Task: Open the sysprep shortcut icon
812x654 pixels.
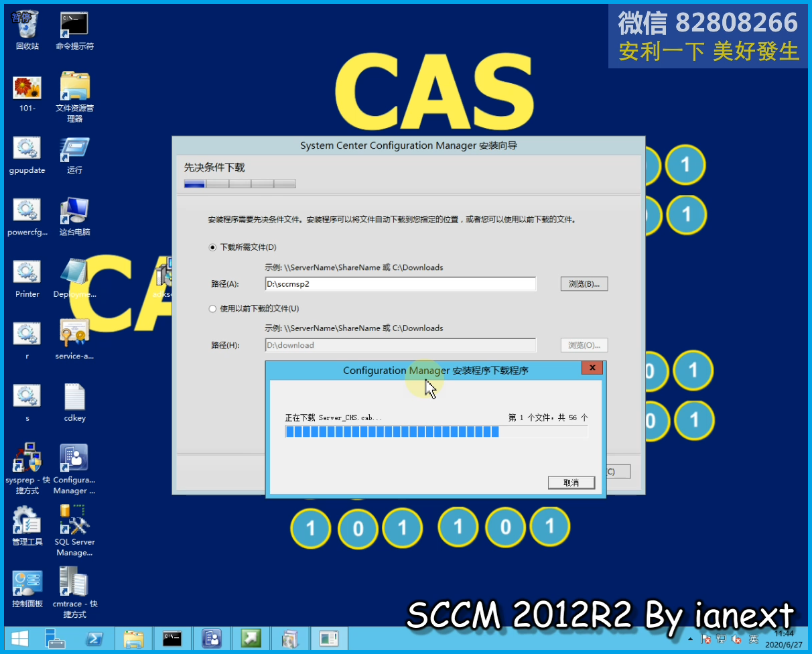Action: [x=27, y=468]
